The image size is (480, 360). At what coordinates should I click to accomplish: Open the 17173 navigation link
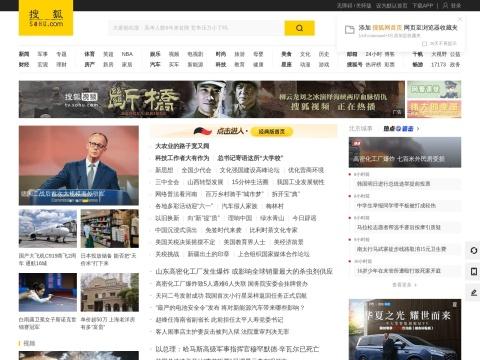(438, 64)
